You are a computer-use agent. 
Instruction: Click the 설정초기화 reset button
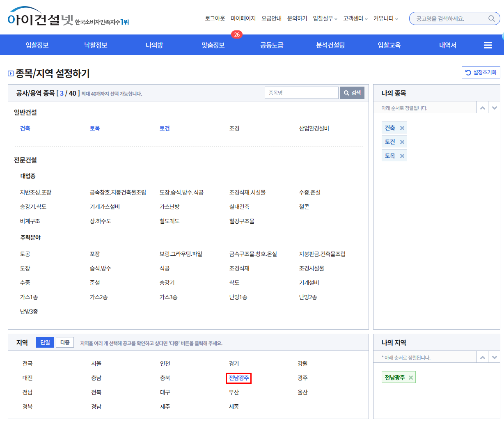(x=481, y=72)
